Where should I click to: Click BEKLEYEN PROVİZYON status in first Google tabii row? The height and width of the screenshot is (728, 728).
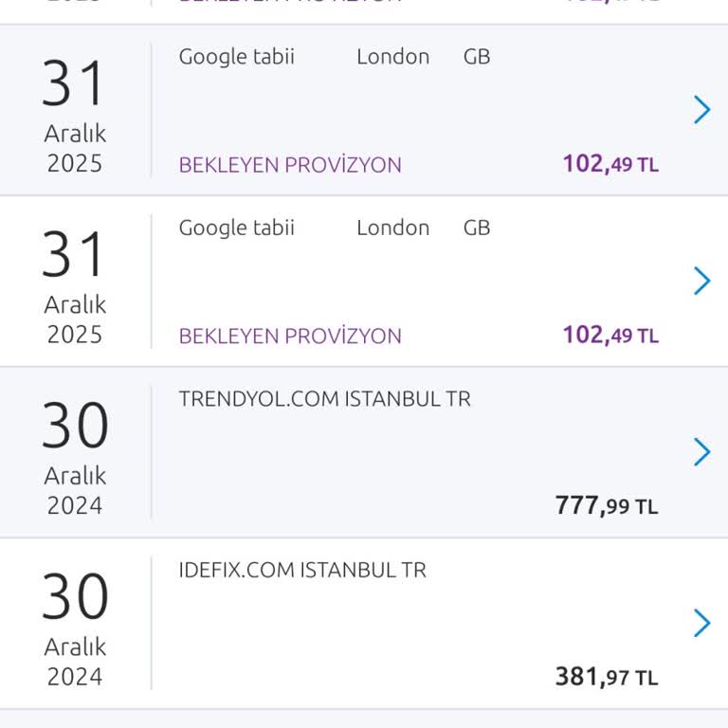(290, 165)
